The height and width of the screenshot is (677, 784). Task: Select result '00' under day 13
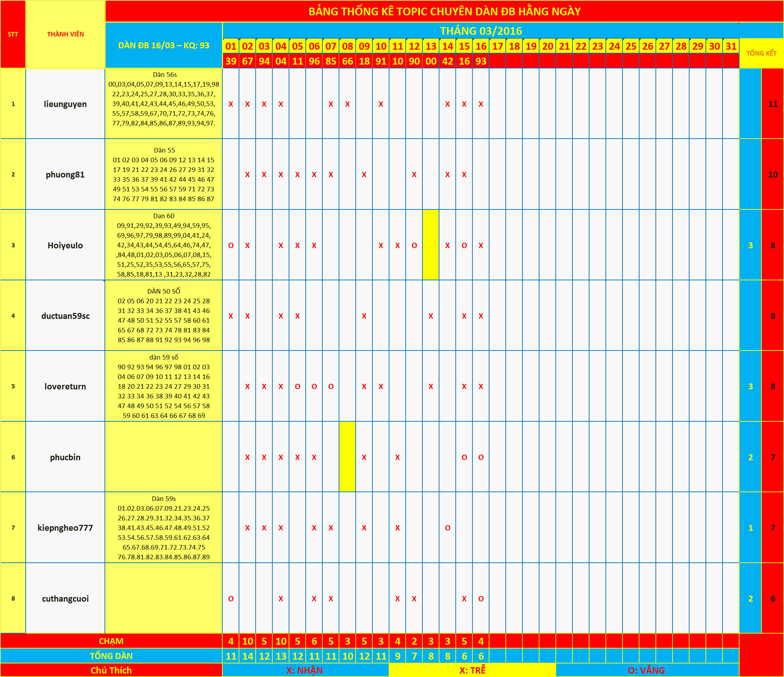pyautogui.click(x=431, y=61)
